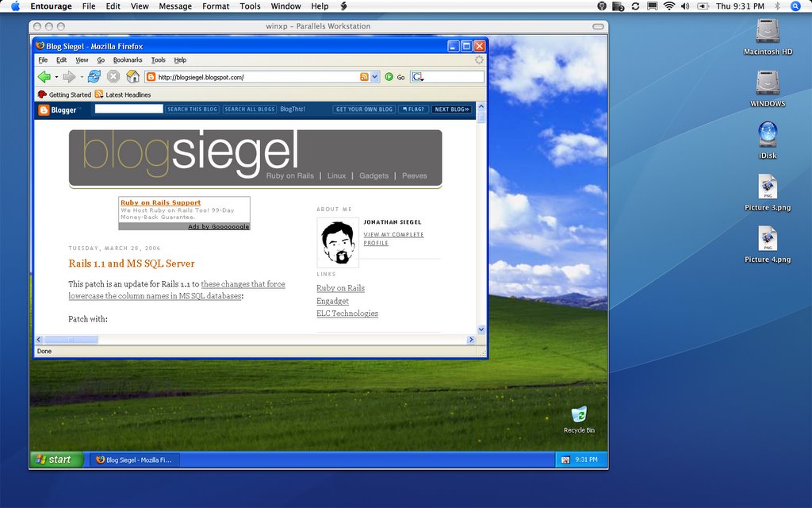Click the Windows system tray icon
This screenshot has width=812, height=508.
coord(565,460)
